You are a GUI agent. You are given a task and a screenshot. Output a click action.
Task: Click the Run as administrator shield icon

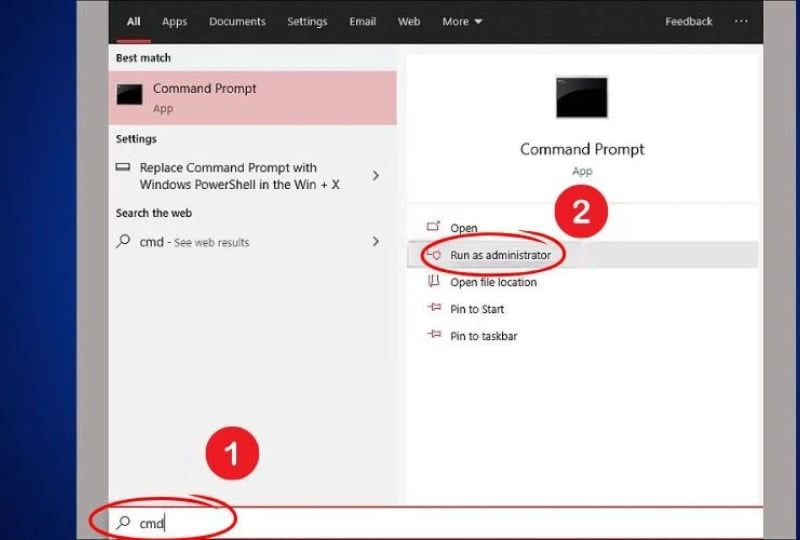(434, 254)
